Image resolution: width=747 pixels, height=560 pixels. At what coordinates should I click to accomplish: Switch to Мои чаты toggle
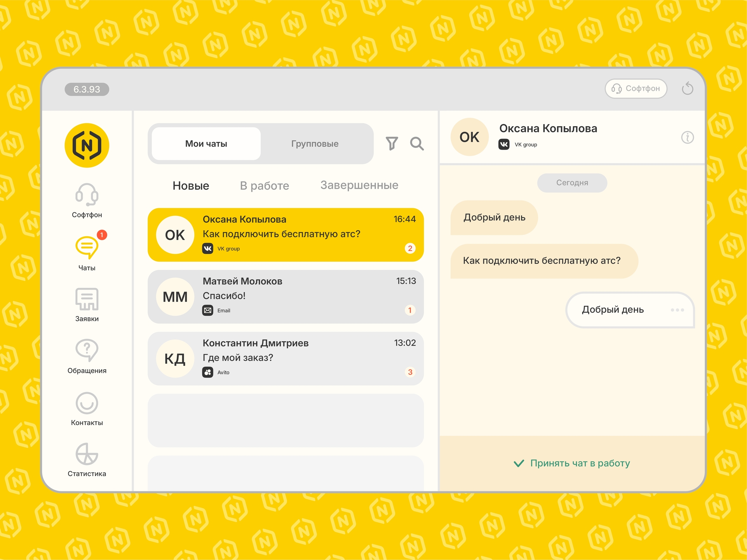click(x=206, y=144)
